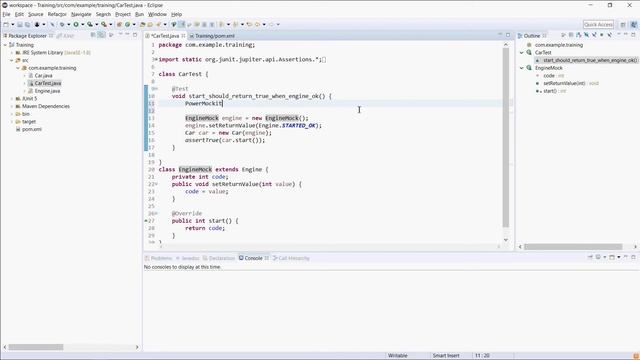Click the editor vertical scrollbar
Image resolution: width=640 pixels, height=360 pixels.
(506, 138)
